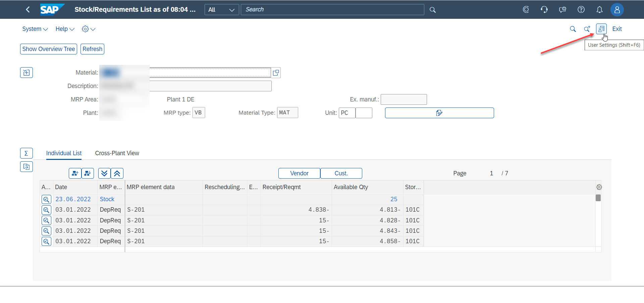Click Exit
This screenshot has width=644, height=303.
[x=617, y=29]
